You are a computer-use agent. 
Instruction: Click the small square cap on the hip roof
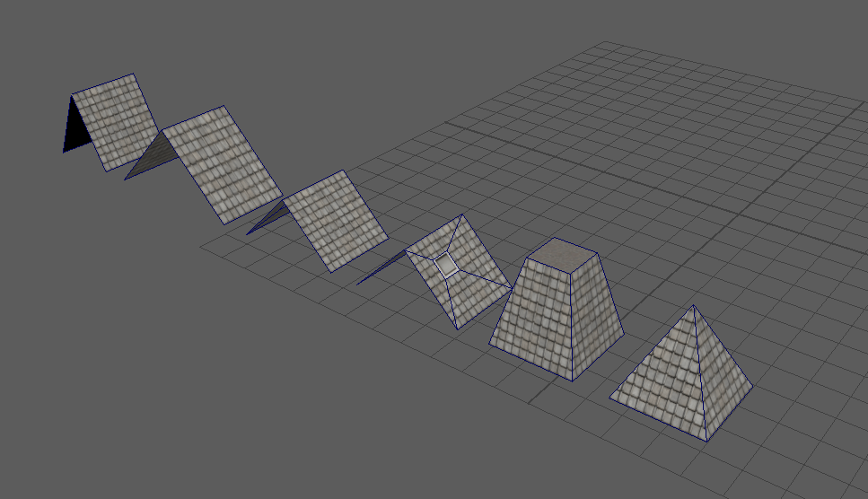pyautogui.click(x=446, y=264)
